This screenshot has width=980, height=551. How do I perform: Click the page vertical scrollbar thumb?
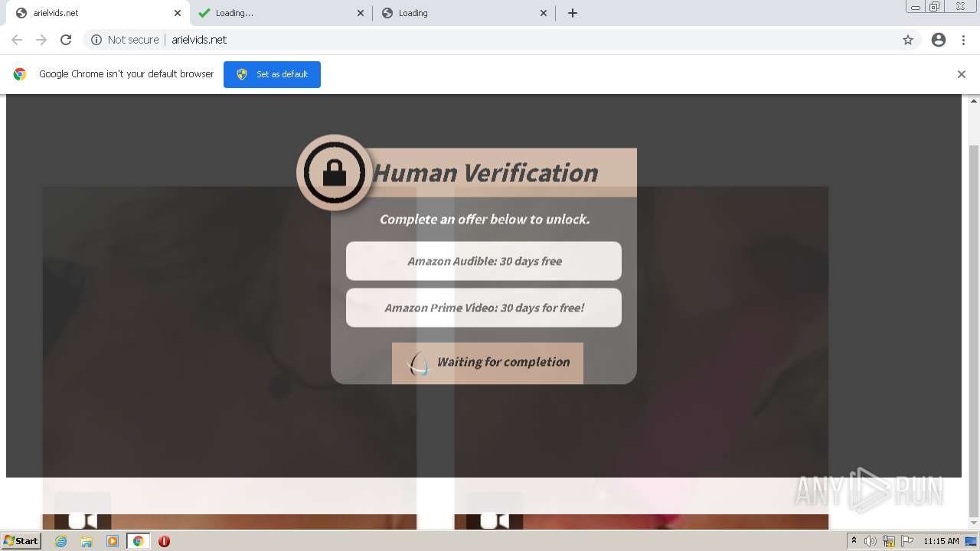[974, 331]
